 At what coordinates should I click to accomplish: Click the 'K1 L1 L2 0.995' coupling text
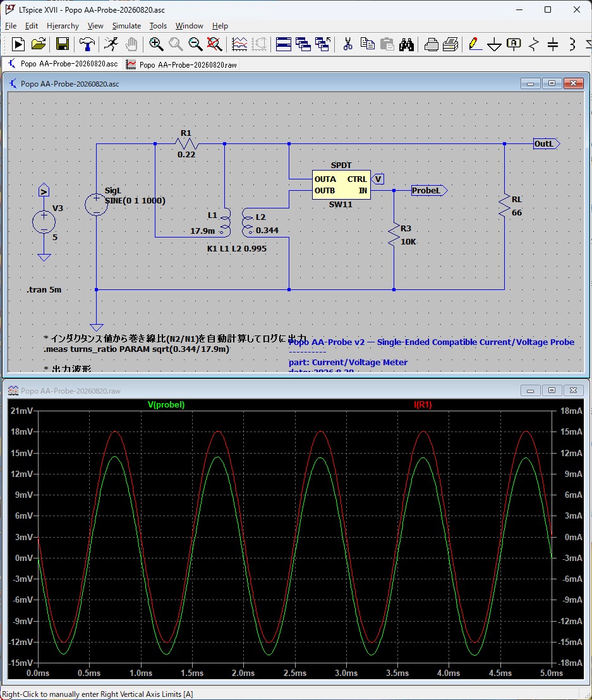(x=237, y=248)
